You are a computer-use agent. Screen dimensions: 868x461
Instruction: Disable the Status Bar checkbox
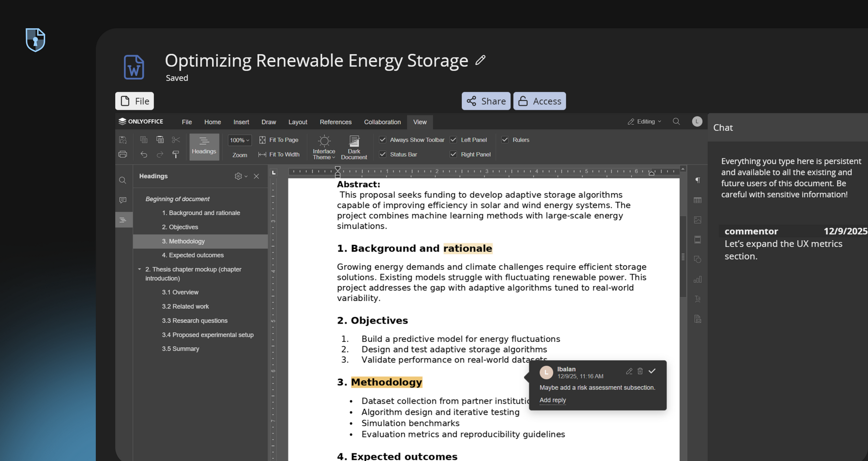(383, 154)
